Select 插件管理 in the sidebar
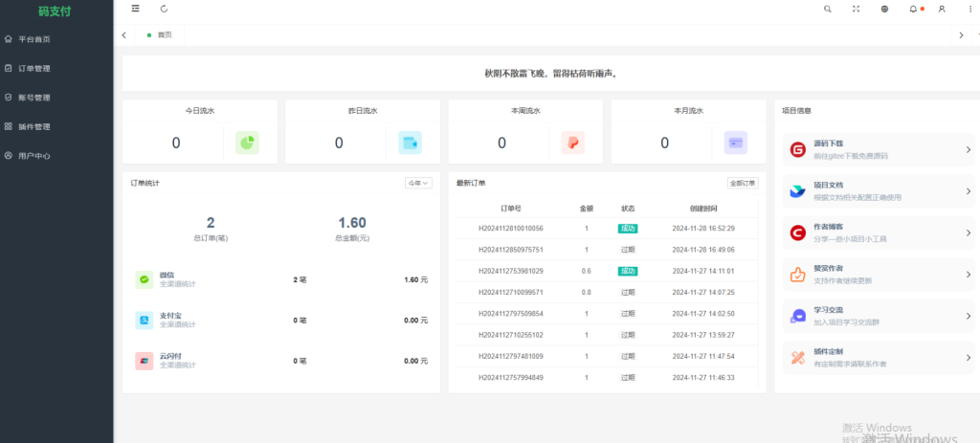This screenshot has width=980, height=443. pos(34,126)
